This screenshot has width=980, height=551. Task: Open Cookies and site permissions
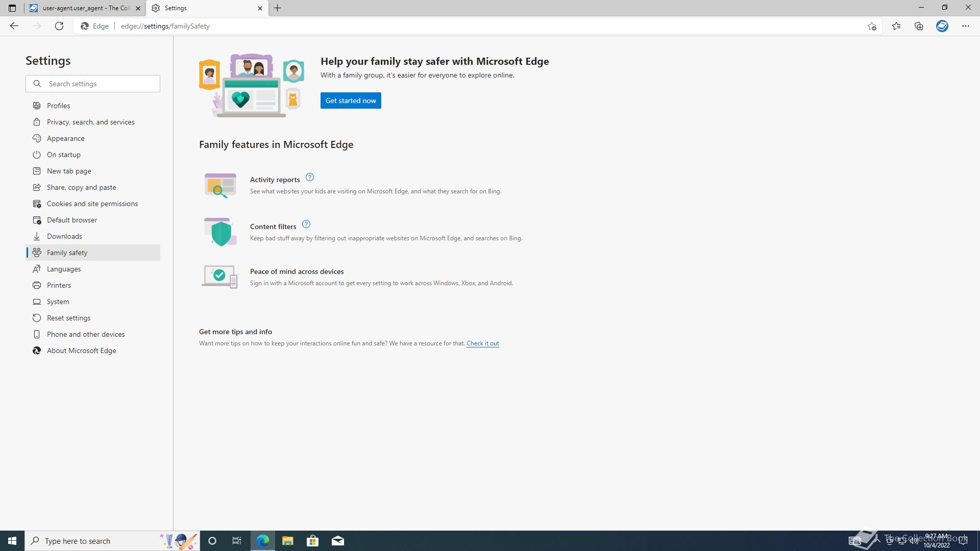pyautogui.click(x=93, y=204)
